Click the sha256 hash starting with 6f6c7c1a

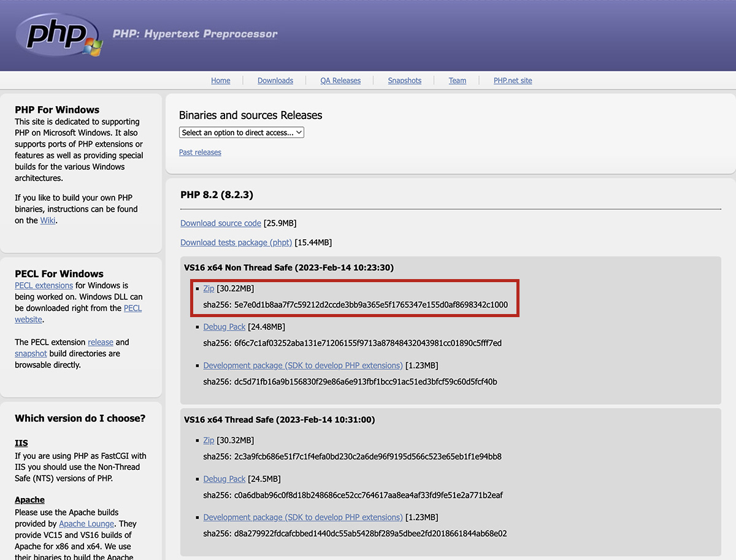[368, 343]
